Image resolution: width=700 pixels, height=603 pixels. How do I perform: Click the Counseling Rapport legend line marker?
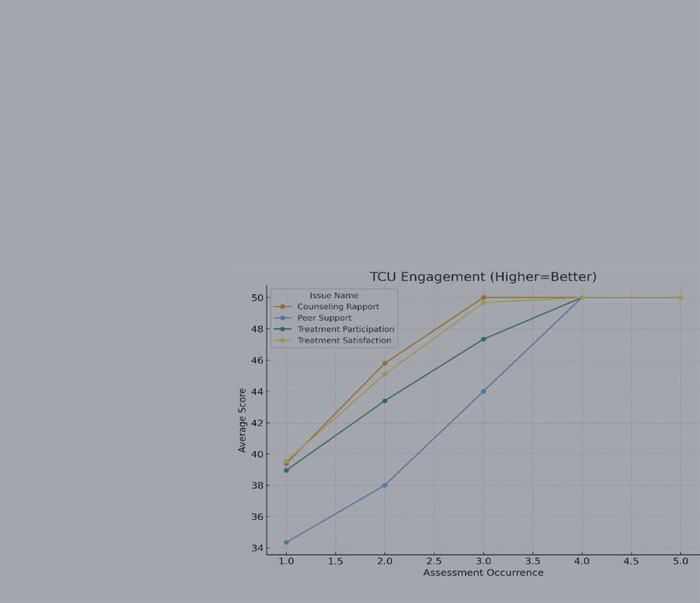click(283, 306)
